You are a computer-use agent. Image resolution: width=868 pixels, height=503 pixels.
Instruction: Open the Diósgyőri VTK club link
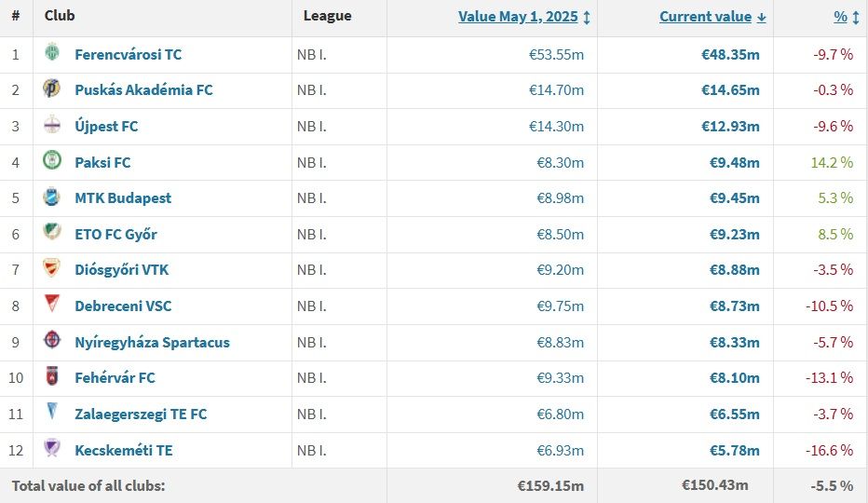122,270
